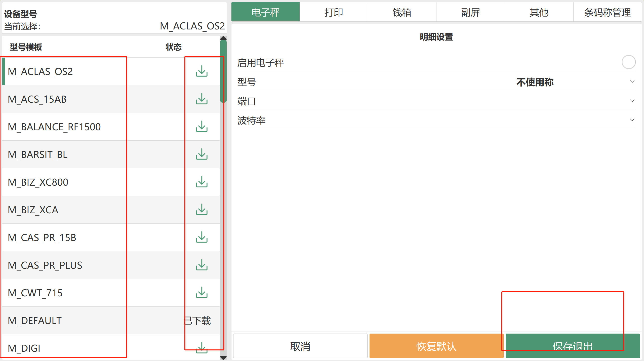Image resolution: width=644 pixels, height=361 pixels.
Task: Download the M_ACLAS_OS2 template
Action: [x=202, y=71]
